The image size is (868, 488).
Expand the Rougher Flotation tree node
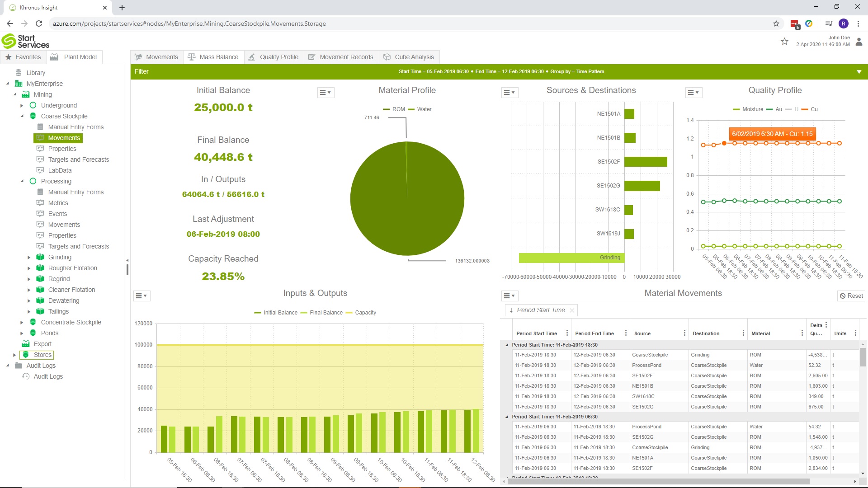pyautogui.click(x=29, y=268)
